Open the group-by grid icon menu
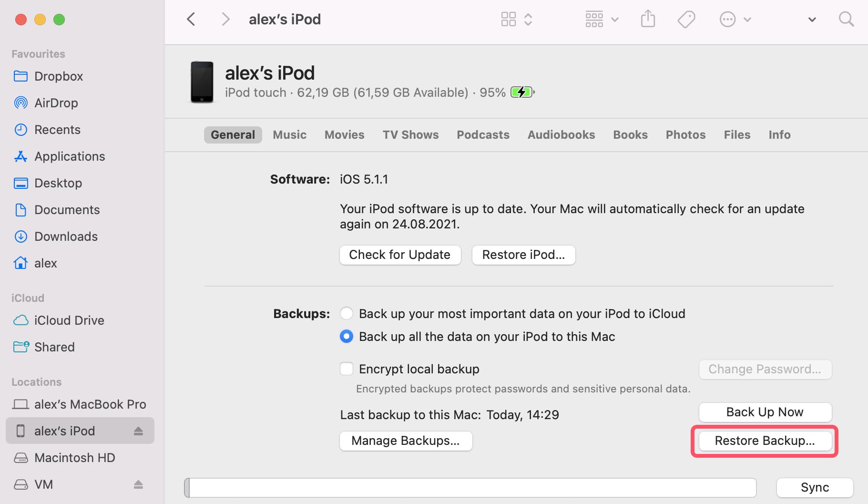This screenshot has height=504, width=868. click(x=594, y=20)
